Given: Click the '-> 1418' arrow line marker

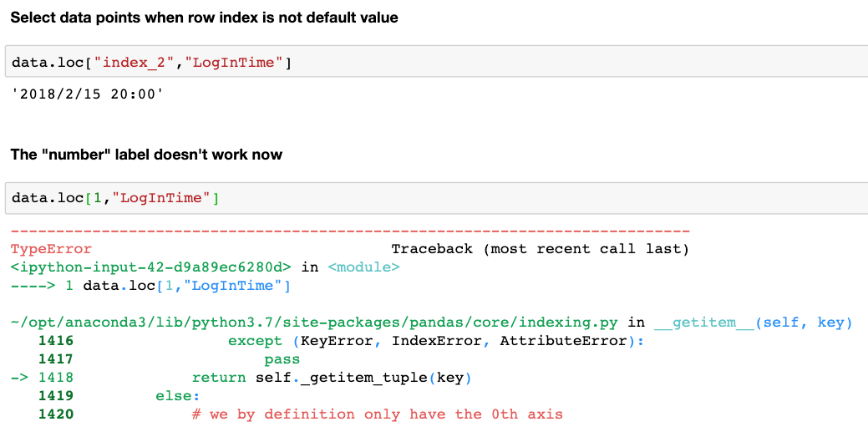Looking at the screenshot, I should [x=43, y=378].
